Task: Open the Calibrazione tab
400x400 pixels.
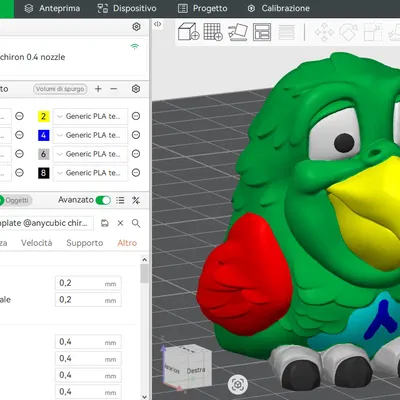Action: tap(279, 8)
